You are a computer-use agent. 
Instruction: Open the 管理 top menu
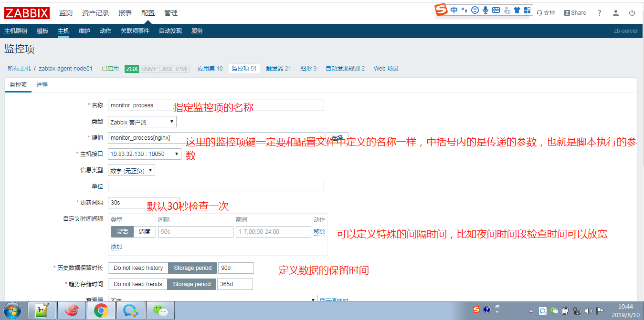pyautogui.click(x=171, y=13)
